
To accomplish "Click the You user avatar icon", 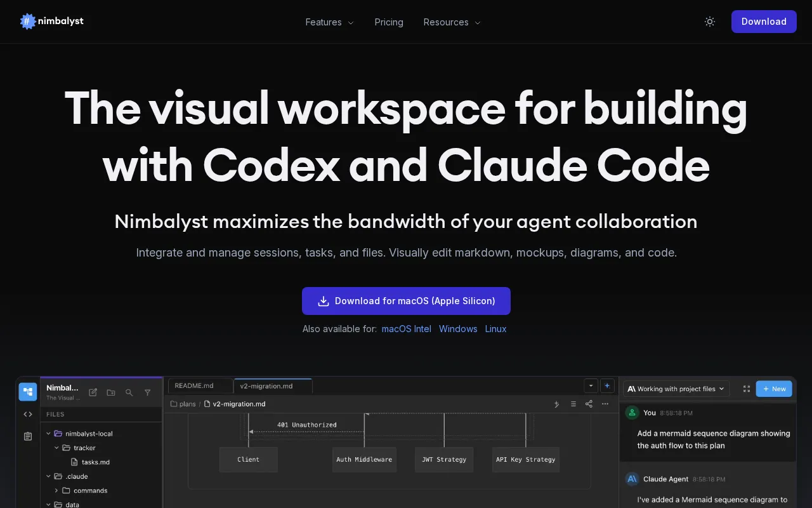I will point(632,413).
